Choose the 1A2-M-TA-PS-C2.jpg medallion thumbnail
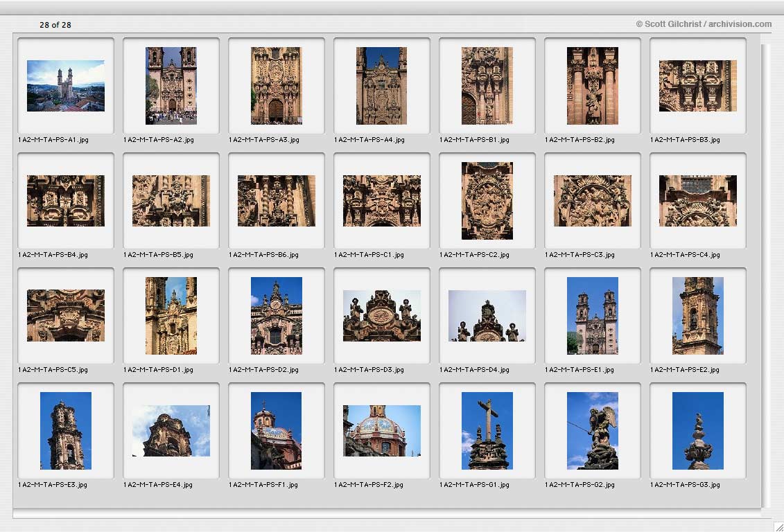Image resolution: width=784 pixels, height=532 pixels. 487,201
